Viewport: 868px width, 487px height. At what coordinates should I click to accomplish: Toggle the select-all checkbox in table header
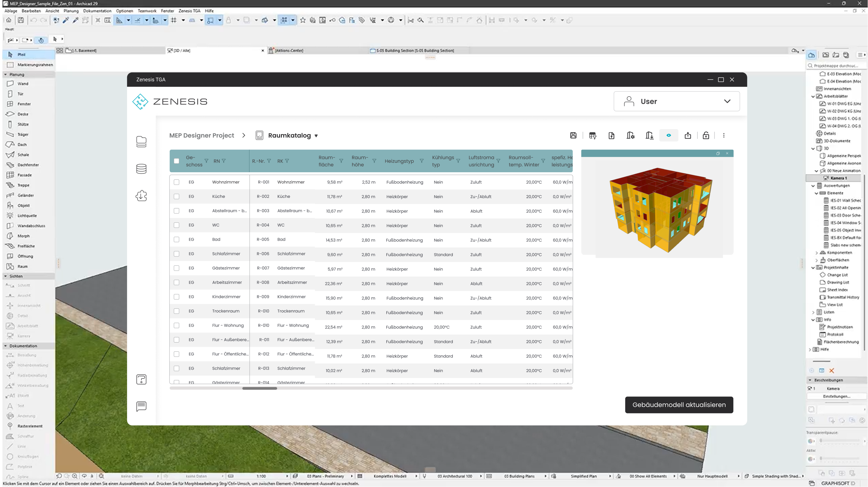177,161
